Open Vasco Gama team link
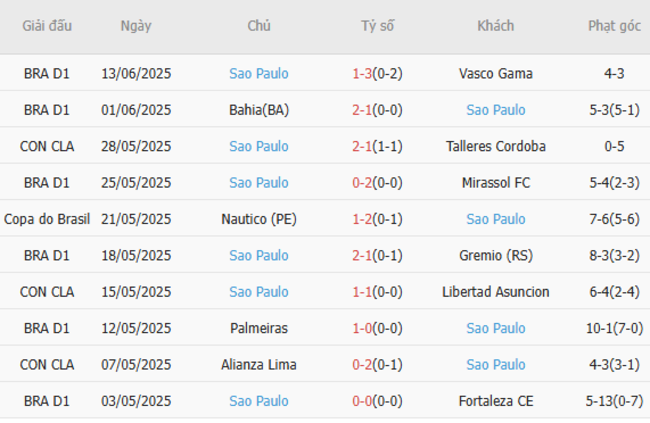 tap(495, 73)
